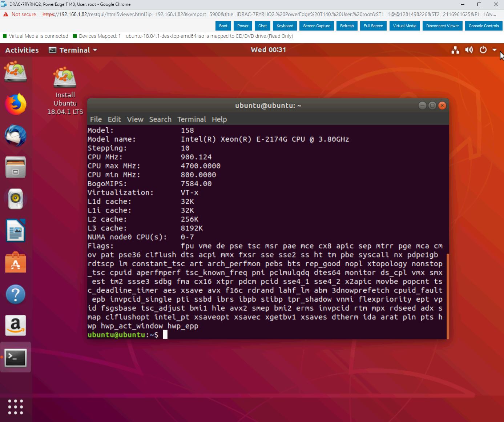Click the L2 cache value 256K
504x422 pixels.
pyautogui.click(x=189, y=219)
